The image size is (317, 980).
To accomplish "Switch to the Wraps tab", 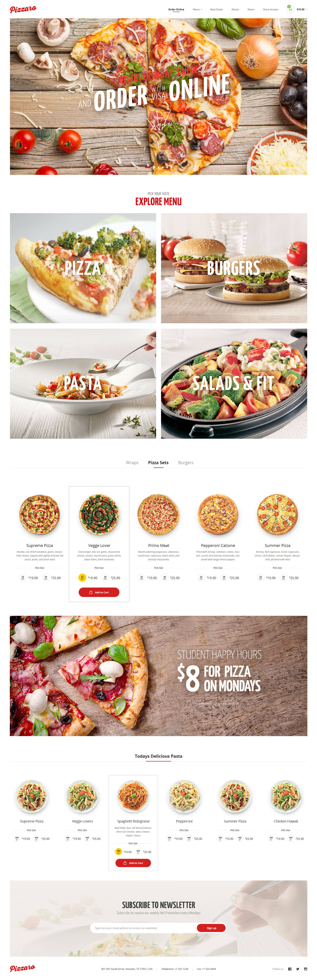I will coord(132,463).
